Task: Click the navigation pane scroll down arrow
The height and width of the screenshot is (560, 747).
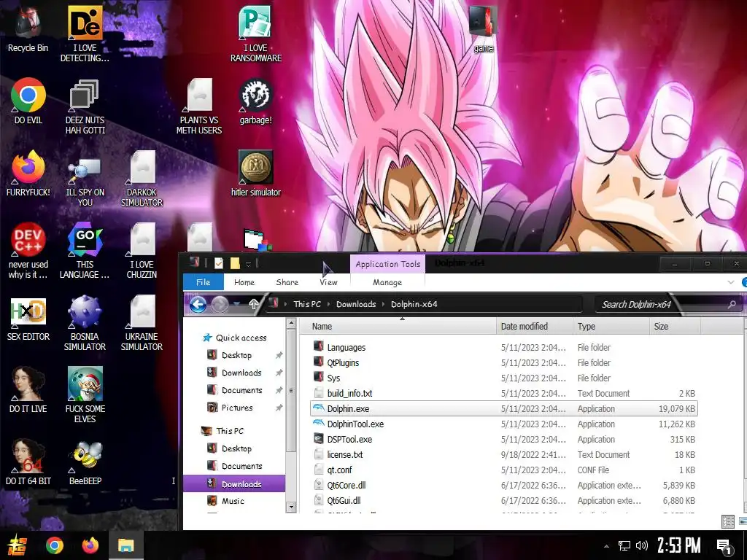Action: (290, 507)
